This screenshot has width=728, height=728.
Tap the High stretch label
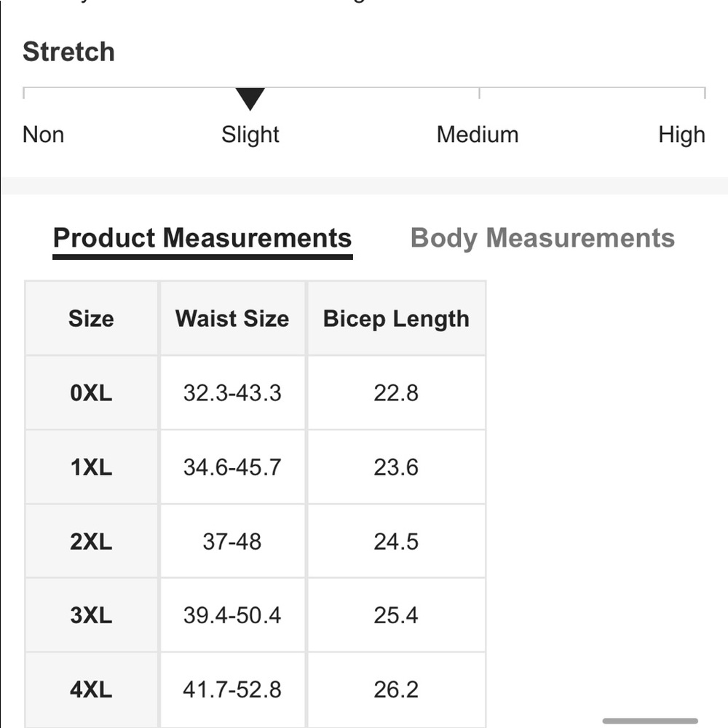click(x=681, y=135)
